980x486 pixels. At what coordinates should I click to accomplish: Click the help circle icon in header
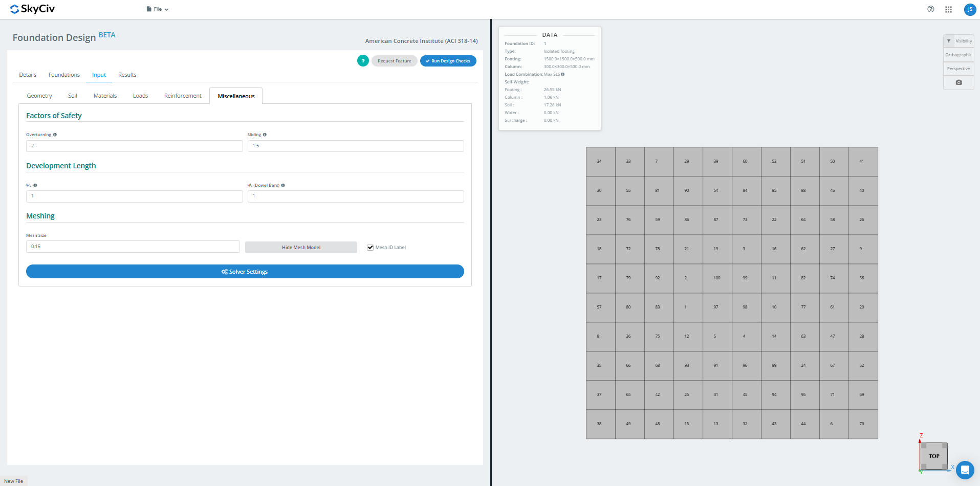930,9
